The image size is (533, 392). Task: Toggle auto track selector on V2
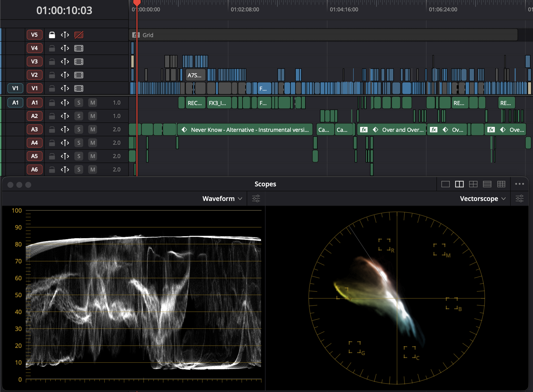point(65,75)
